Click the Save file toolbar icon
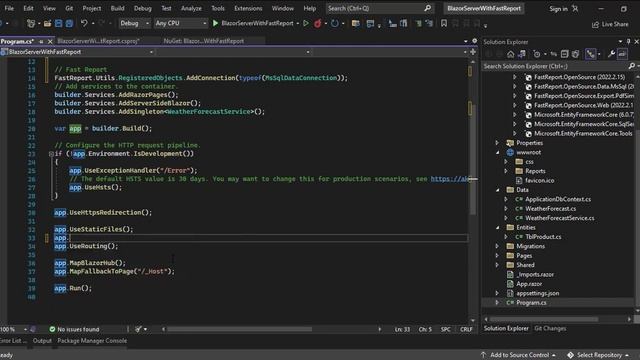The height and width of the screenshot is (360, 640). click(58, 24)
